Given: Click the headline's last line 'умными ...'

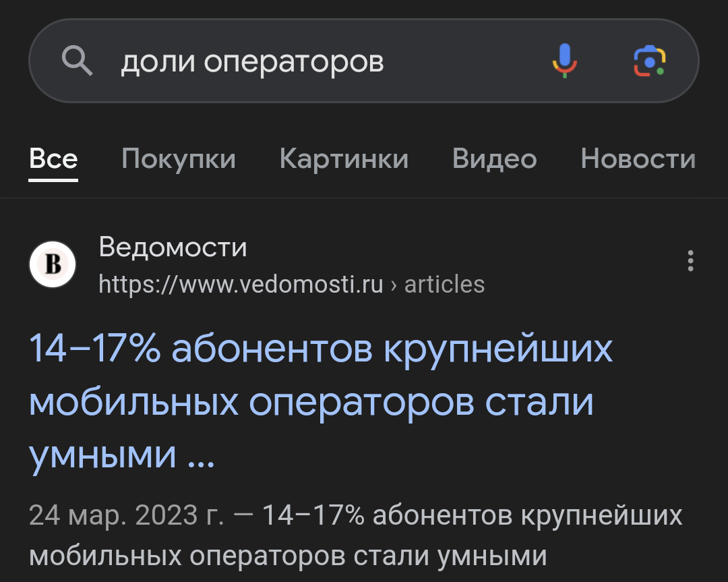Looking at the screenshot, I should point(121,456).
